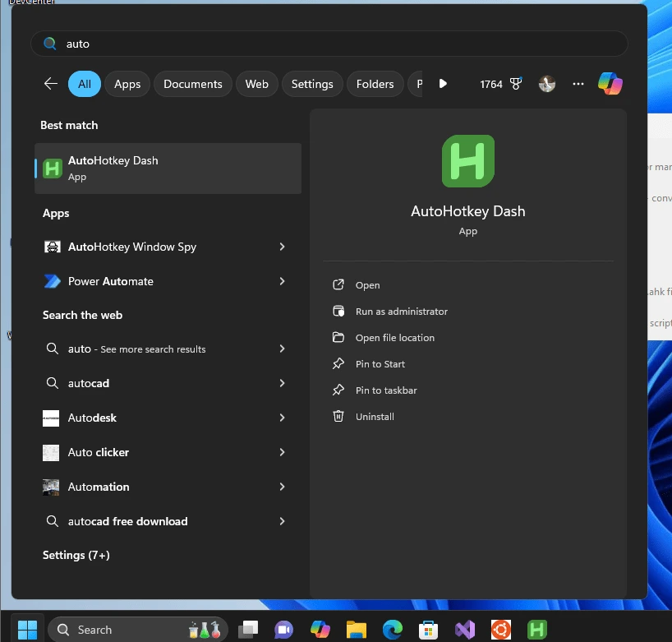Open the three-dot more options menu
Screen dimensions: 672x642
pos(578,84)
